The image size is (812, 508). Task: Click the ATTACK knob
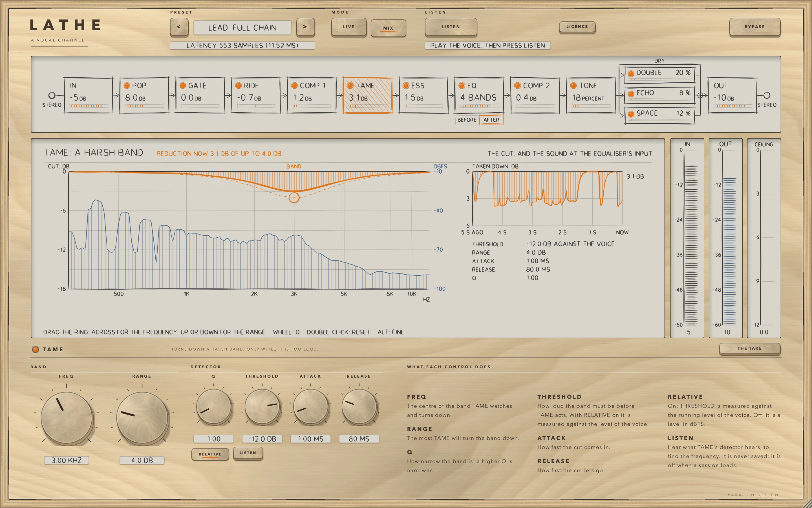click(311, 406)
